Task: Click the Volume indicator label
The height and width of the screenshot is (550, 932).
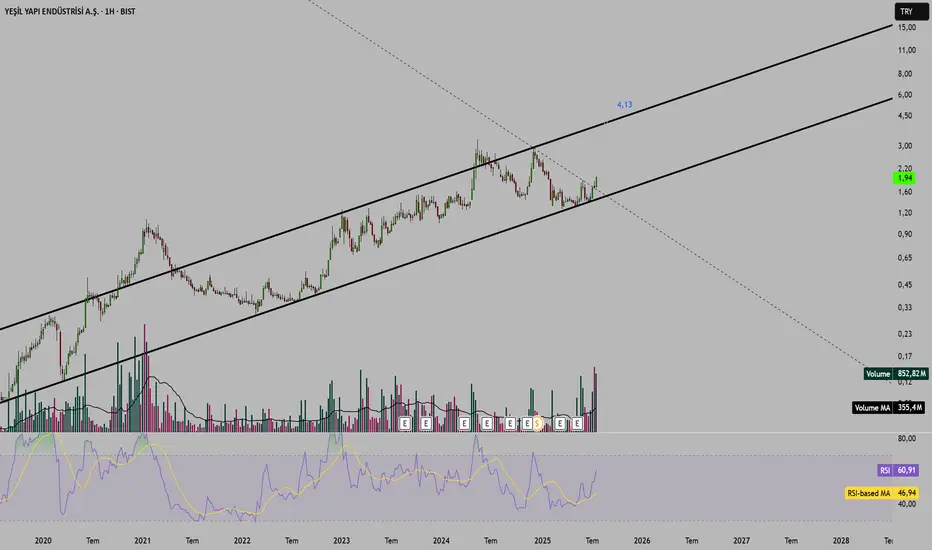Action: click(878, 373)
